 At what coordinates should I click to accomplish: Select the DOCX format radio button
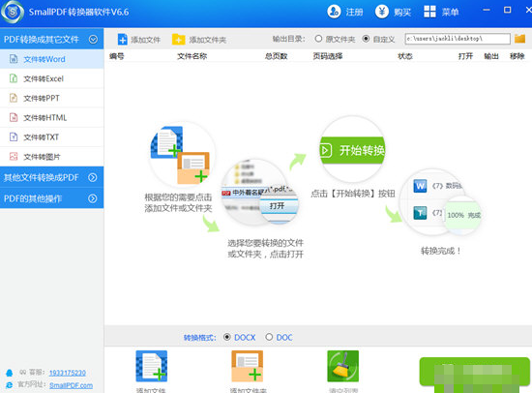point(227,337)
